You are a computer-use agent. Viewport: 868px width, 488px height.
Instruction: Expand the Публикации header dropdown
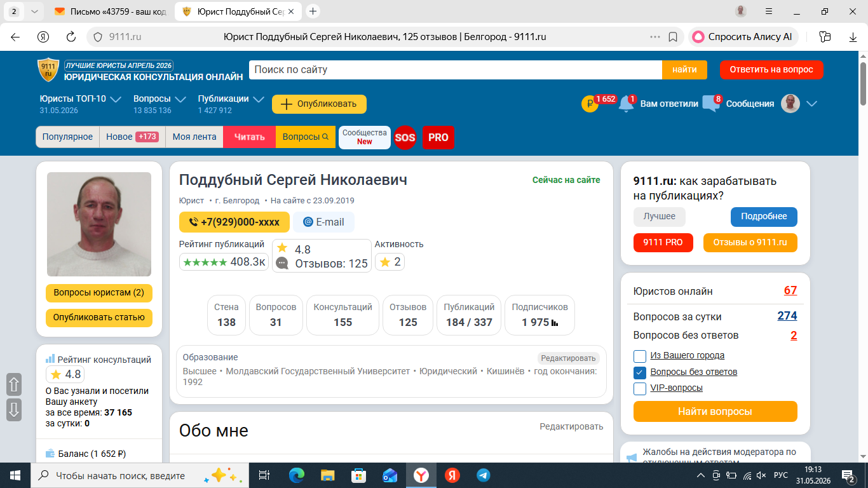[x=258, y=99]
